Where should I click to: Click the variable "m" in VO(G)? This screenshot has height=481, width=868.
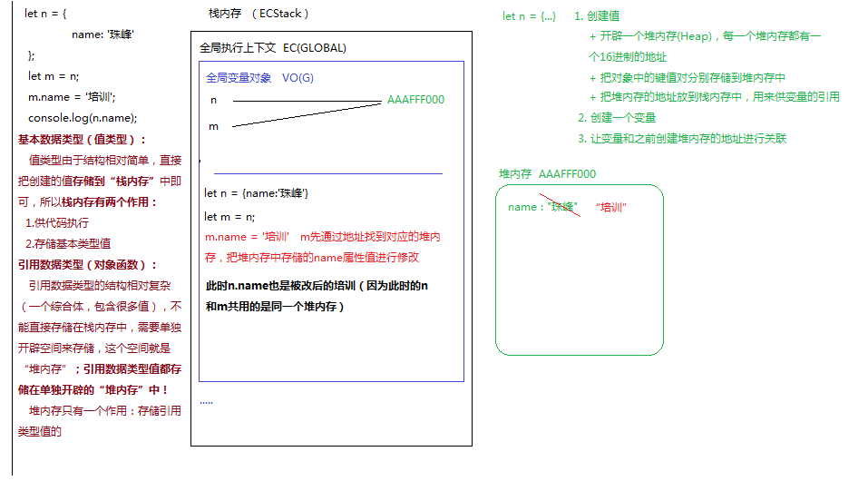point(214,127)
